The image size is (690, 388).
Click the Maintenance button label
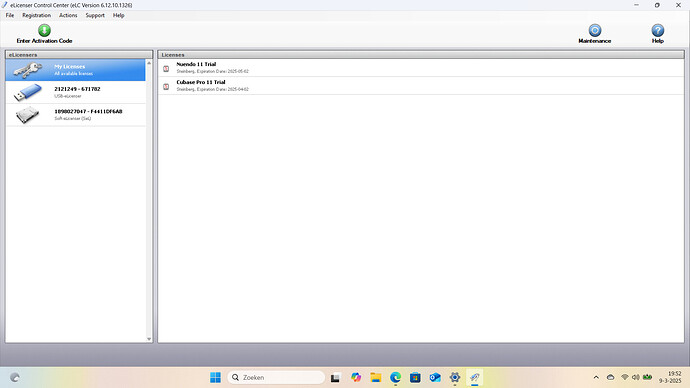[x=595, y=41]
